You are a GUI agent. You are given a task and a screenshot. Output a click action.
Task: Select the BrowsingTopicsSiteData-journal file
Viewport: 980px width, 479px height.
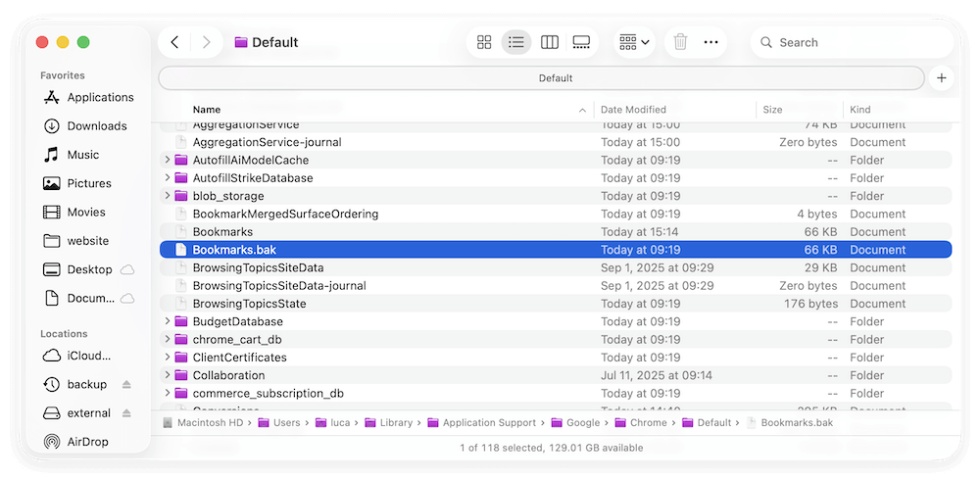(556, 286)
